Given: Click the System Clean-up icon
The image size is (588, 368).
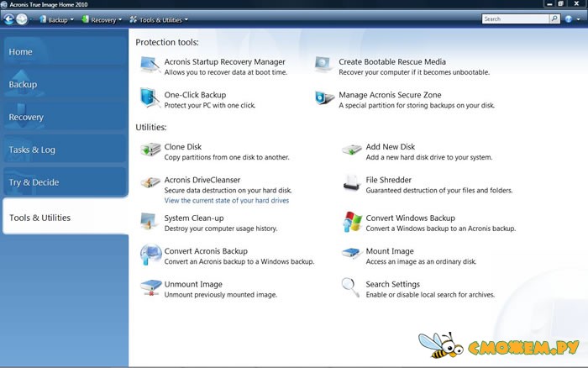Looking at the screenshot, I should pos(150,221).
